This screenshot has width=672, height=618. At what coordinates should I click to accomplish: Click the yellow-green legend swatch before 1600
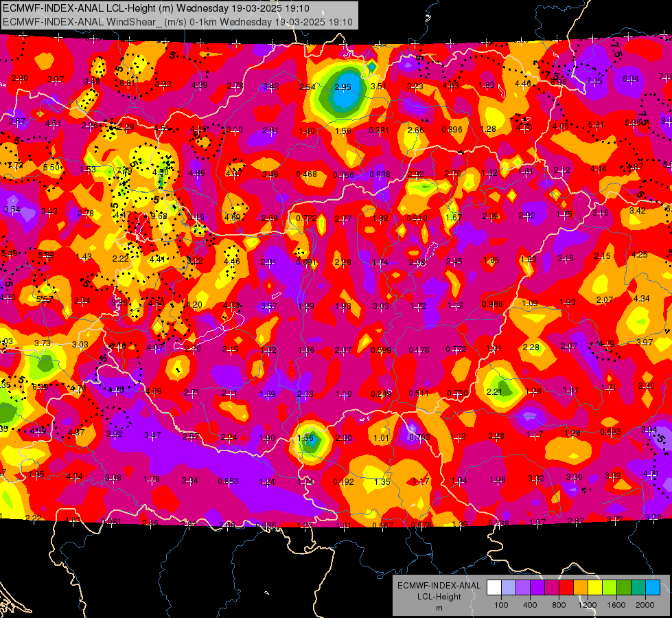610,588
